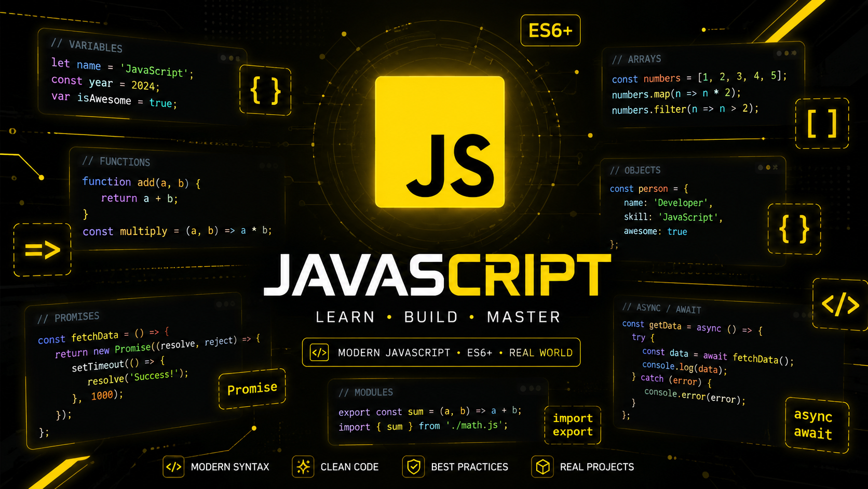
Task: Click the awesome: true property
Action: (x=655, y=231)
